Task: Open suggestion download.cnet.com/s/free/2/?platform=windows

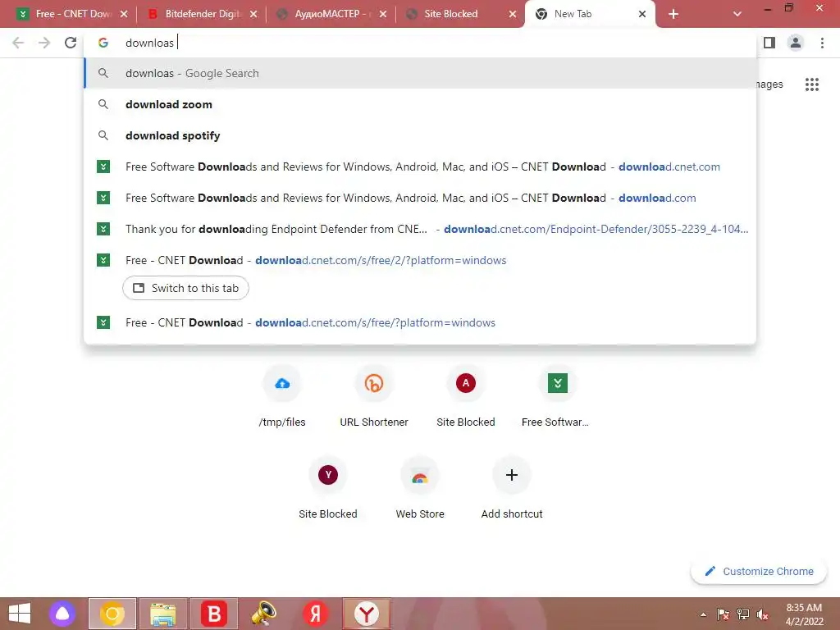Action: [x=420, y=260]
